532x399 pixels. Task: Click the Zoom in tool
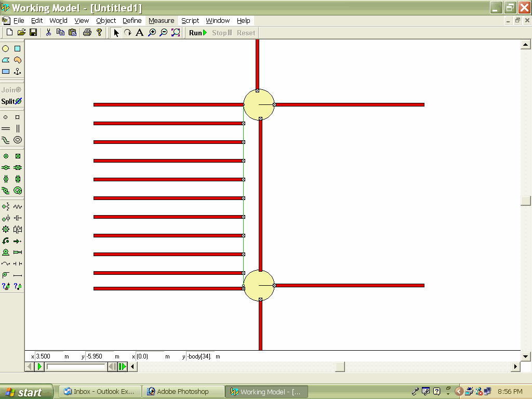pyautogui.click(x=152, y=33)
